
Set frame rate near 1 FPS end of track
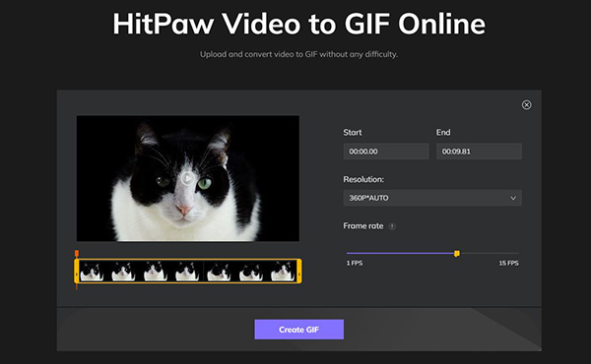click(349, 254)
